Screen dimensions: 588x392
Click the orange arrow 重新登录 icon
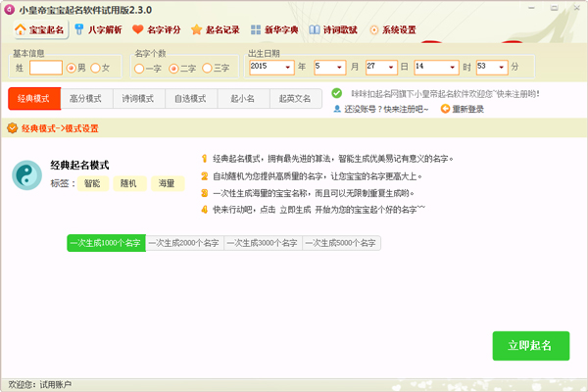(x=445, y=109)
